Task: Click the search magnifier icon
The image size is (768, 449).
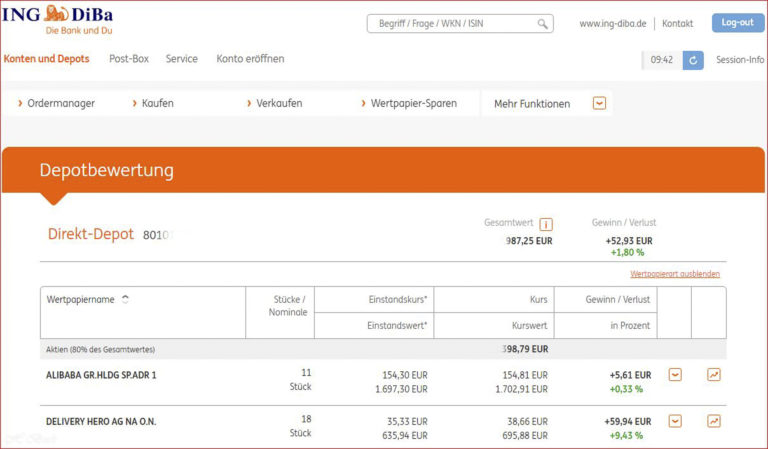Action: click(542, 24)
